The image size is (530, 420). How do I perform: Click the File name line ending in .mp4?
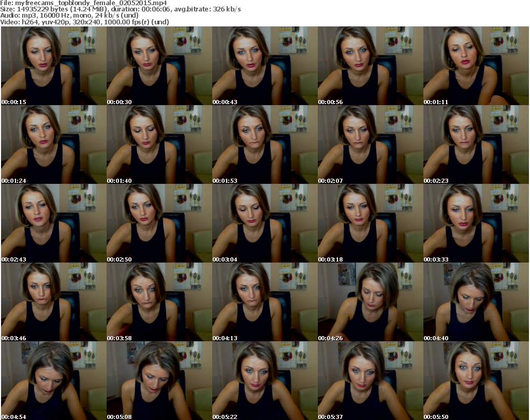(x=83, y=3)
